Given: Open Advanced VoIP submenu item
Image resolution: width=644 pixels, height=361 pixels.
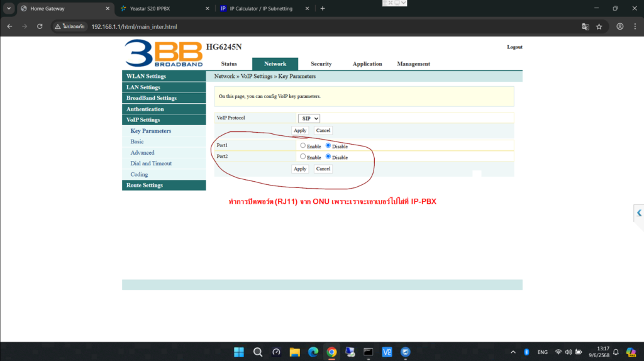Looking at the screenshot, I should 142,153.
